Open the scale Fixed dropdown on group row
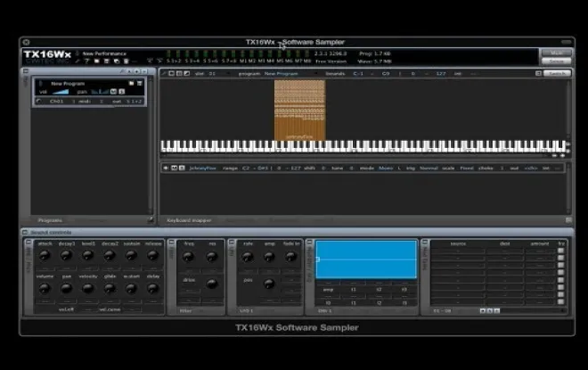The height and width of the screenshot is (370, 588). [467, 169]
